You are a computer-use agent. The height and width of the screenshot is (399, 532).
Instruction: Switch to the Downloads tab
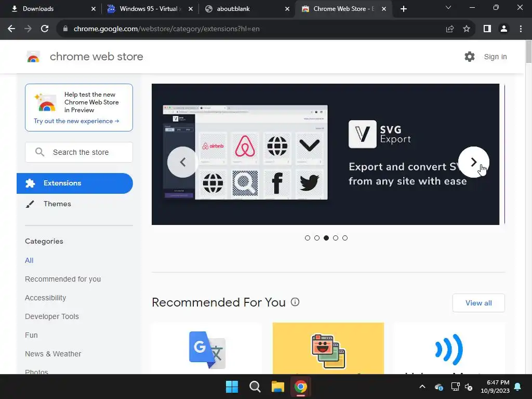pos(50,9)
